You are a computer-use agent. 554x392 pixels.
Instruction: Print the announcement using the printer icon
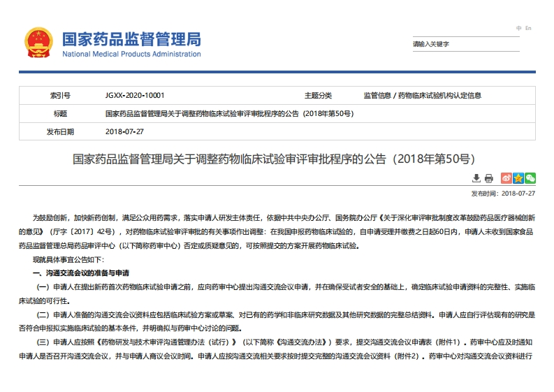(x=488, y=178)
